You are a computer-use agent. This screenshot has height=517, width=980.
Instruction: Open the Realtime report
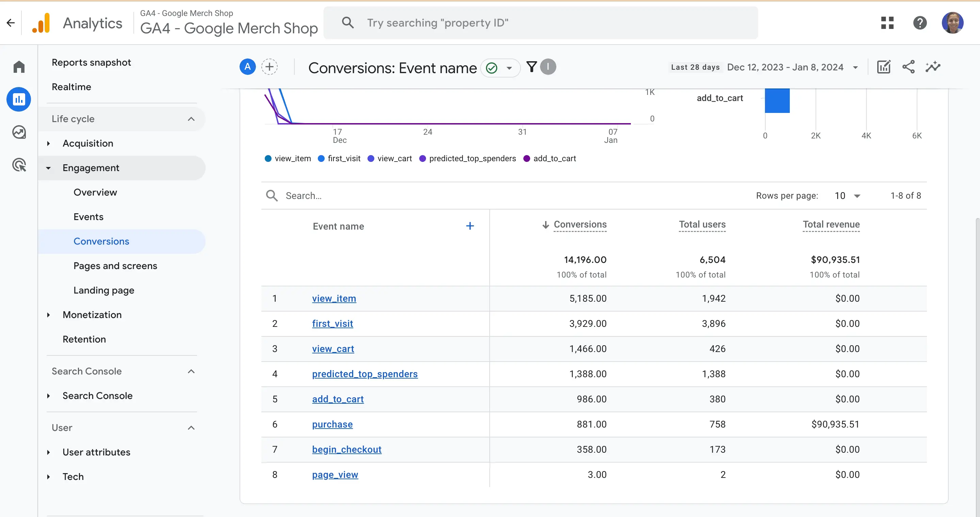71,87
